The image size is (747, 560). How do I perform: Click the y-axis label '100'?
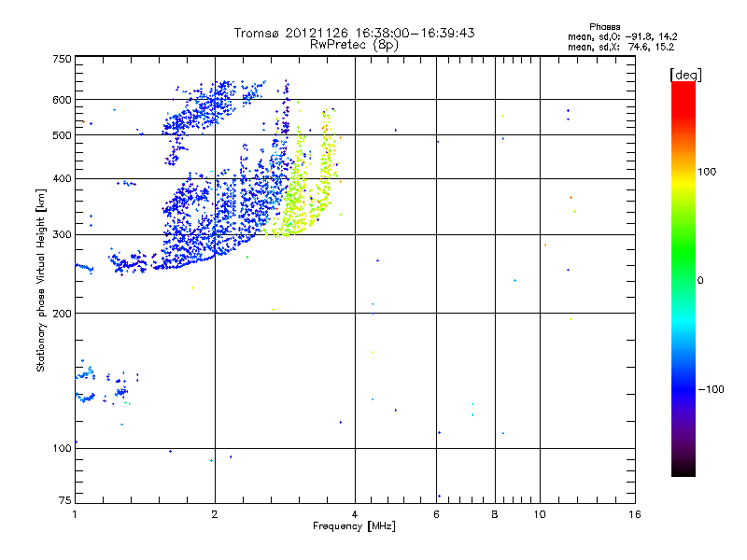(x=63, y=449)
